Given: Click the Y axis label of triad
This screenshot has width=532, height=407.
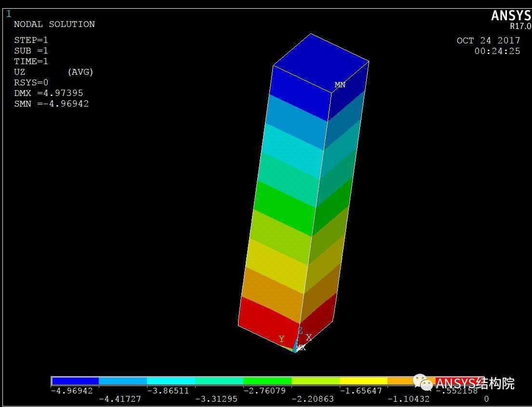Looking at the screenshot, I should 281,339.
